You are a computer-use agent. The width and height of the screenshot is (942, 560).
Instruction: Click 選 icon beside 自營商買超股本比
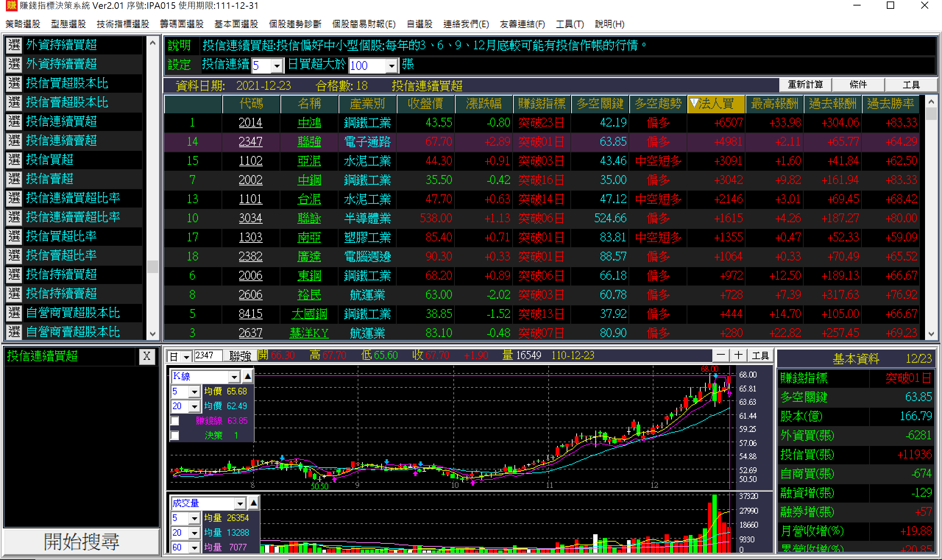(x=14, y=313)
